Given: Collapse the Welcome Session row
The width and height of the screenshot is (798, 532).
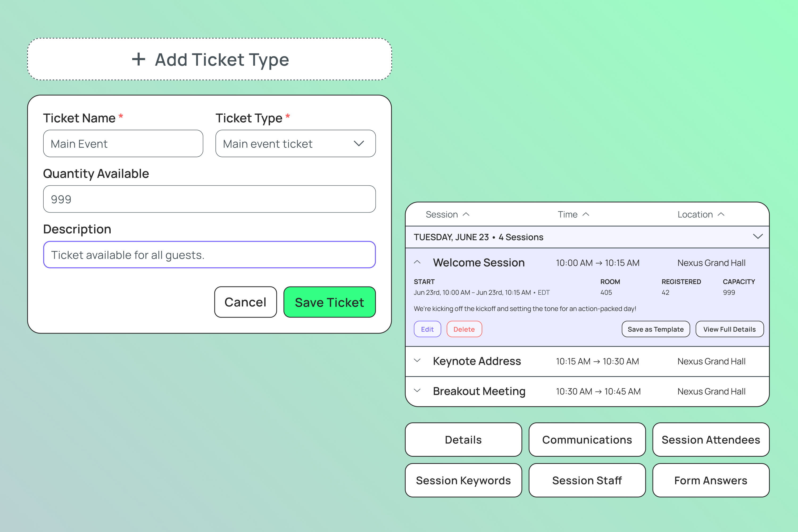Looking at the screenshot, I should (417, 262).
